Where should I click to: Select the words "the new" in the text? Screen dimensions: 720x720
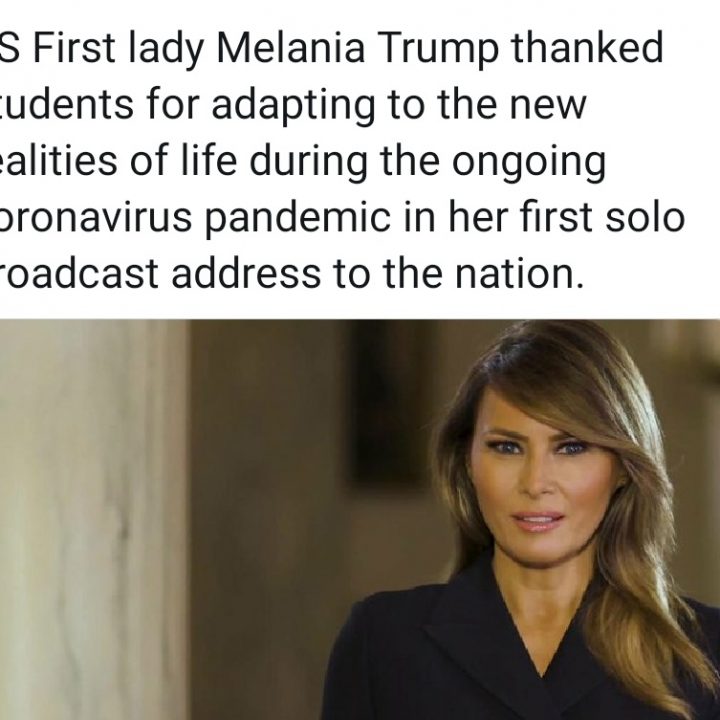pos(512,105)
